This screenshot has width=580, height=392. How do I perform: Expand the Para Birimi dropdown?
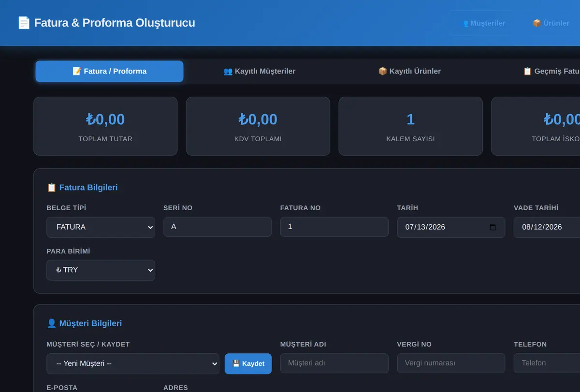point(101,270)
